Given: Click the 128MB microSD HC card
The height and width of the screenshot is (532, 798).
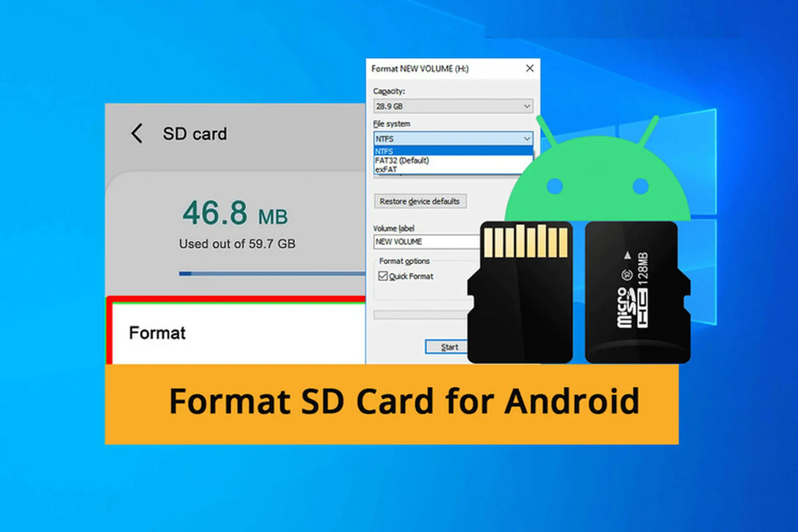Looking at the screenshot, I should pos(638,292).
